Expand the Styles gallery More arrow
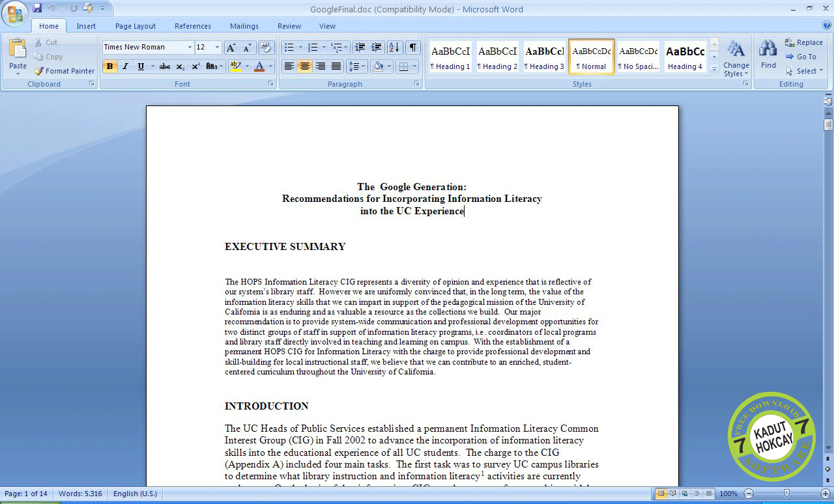 [x=714, y=68]
